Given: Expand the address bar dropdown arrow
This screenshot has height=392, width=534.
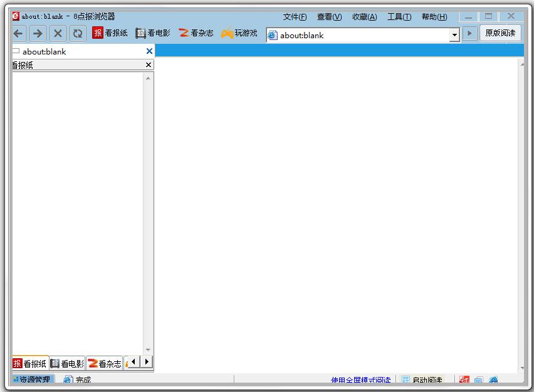Looking at the screenshot, I should point(455,36).
